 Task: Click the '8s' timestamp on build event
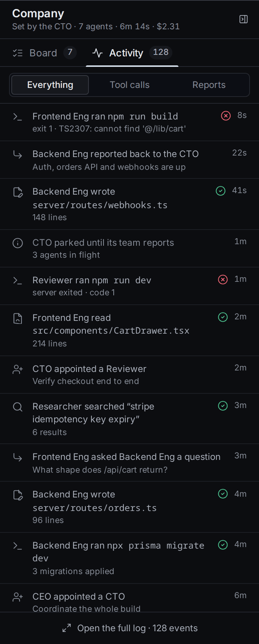242,115
